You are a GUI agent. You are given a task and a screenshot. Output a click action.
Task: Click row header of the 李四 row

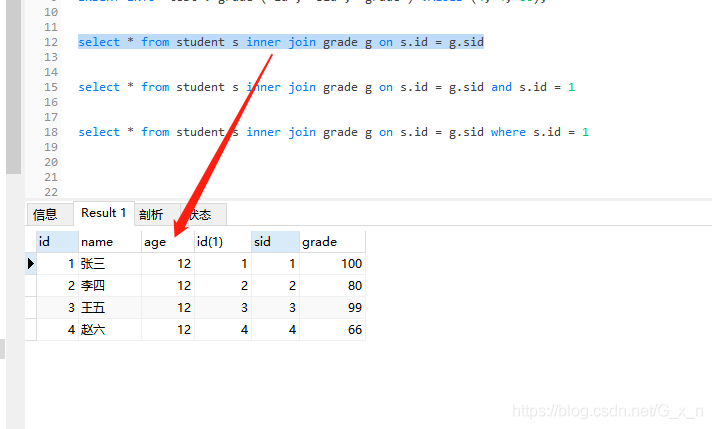click(30, 286)
